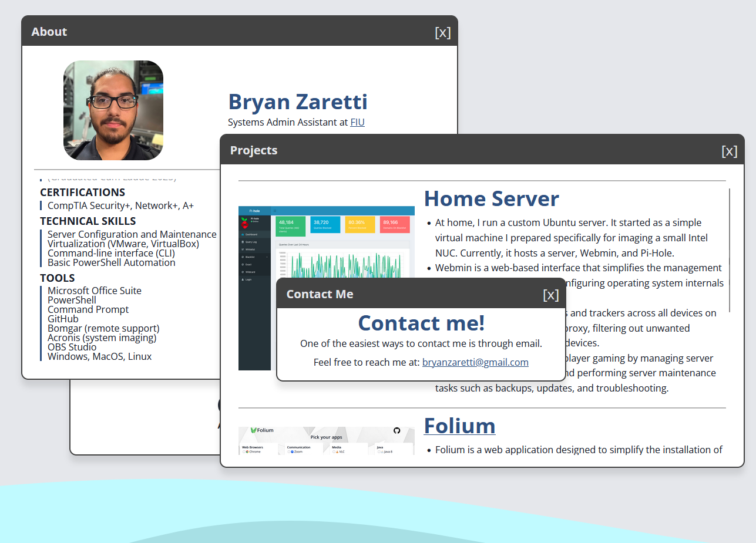Click the Projects window title bar
The height and width of the screenshot is (543, 756).
click(x=482, y=150)
